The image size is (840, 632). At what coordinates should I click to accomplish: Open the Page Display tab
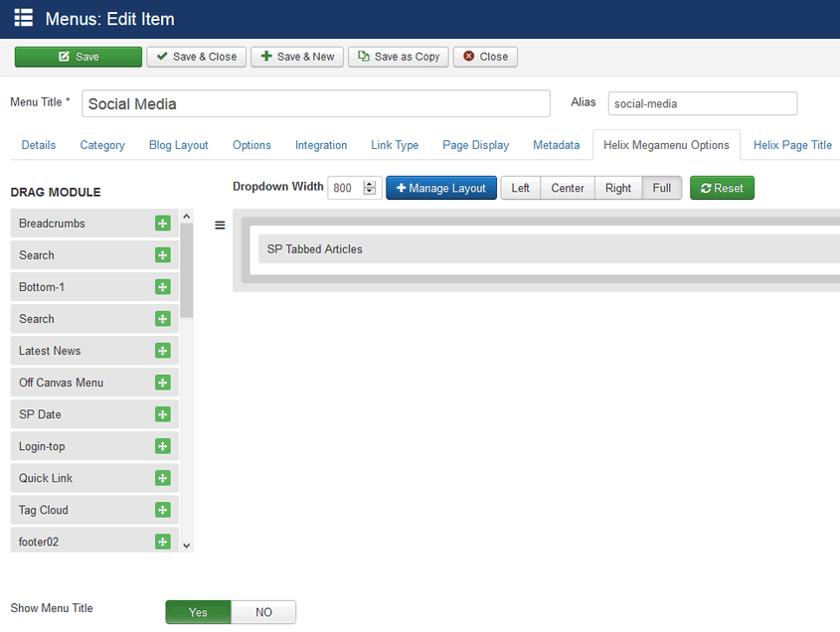click(476, 145)
